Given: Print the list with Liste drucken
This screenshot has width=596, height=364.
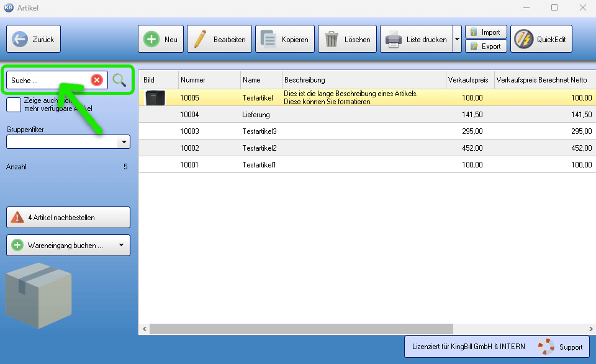Looking at the screenshot, I should point(416,39).
